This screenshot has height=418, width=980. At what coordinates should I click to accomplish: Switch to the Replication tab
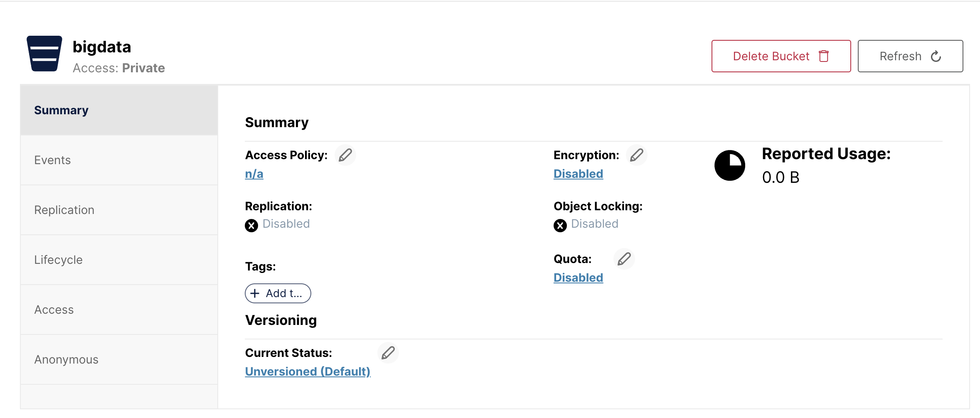click(x=119, y=210)
